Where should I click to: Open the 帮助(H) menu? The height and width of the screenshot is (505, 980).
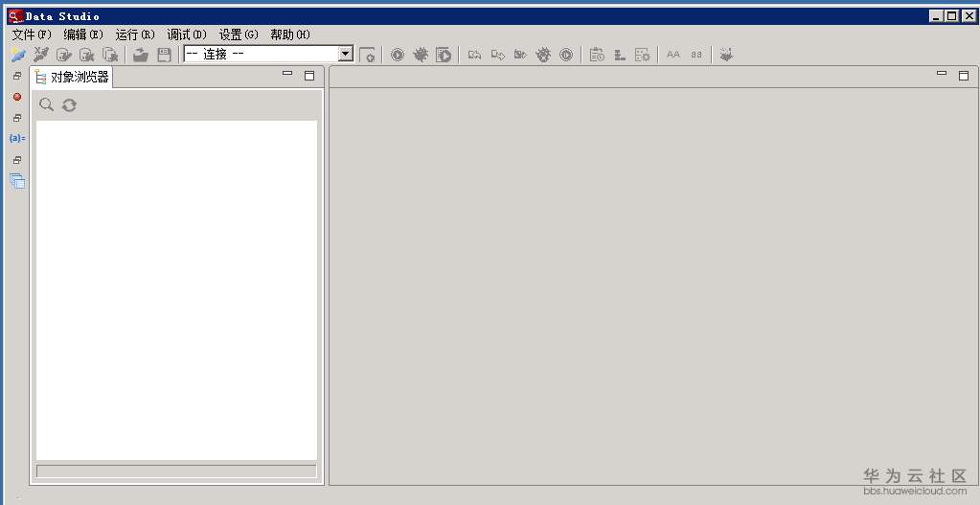[x=290, y=34]
